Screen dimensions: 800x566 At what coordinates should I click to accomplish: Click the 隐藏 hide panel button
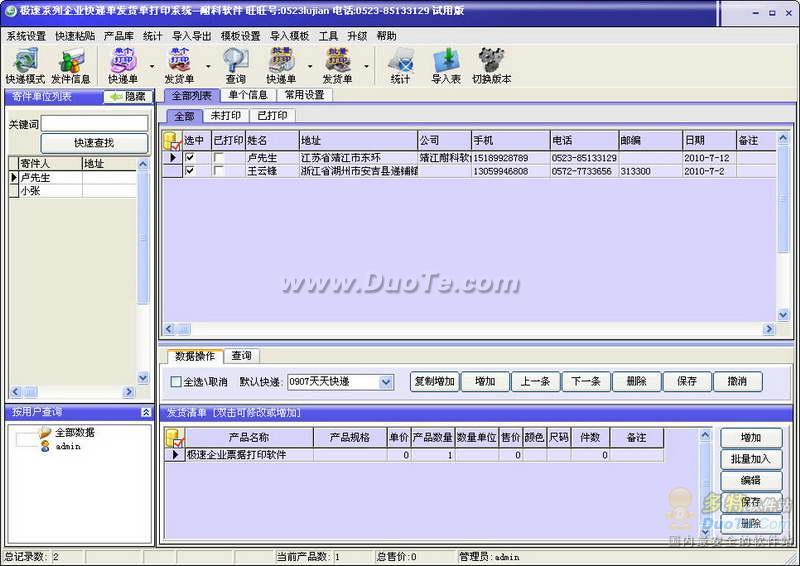pyautogui.click(x=128, y=96)
